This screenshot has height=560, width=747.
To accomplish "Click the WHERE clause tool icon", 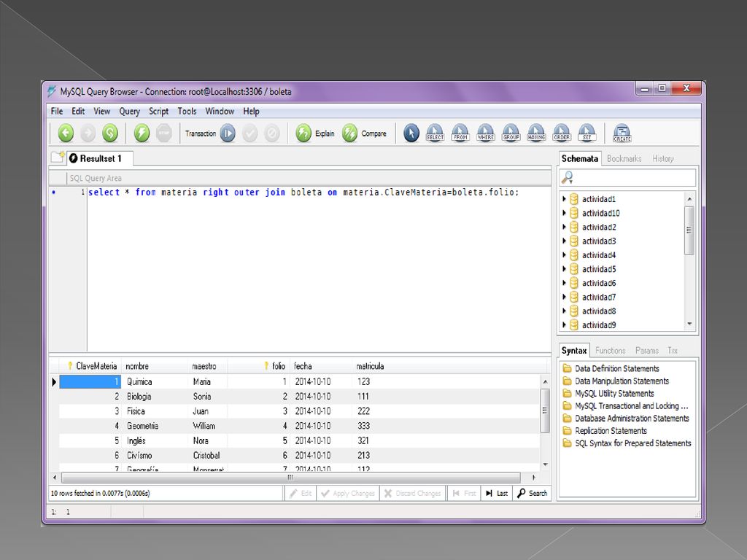I will pos(485,133).
